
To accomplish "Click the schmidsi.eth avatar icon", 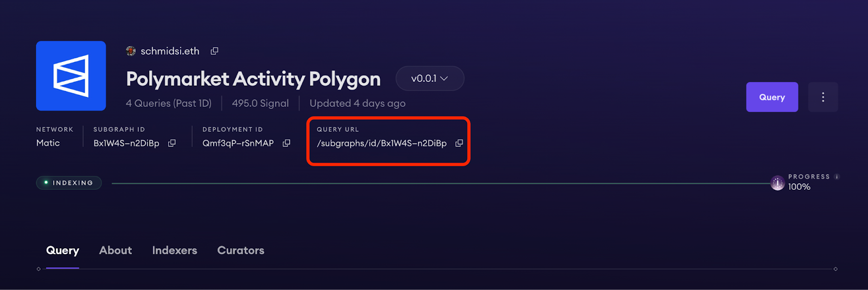I will coord(131,51).
